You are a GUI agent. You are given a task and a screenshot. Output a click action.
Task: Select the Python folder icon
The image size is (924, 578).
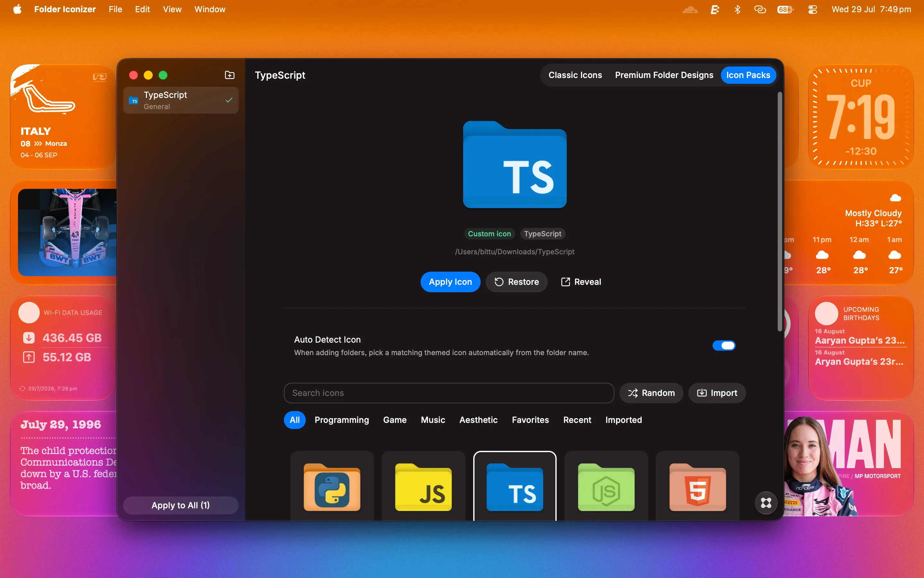332,486
